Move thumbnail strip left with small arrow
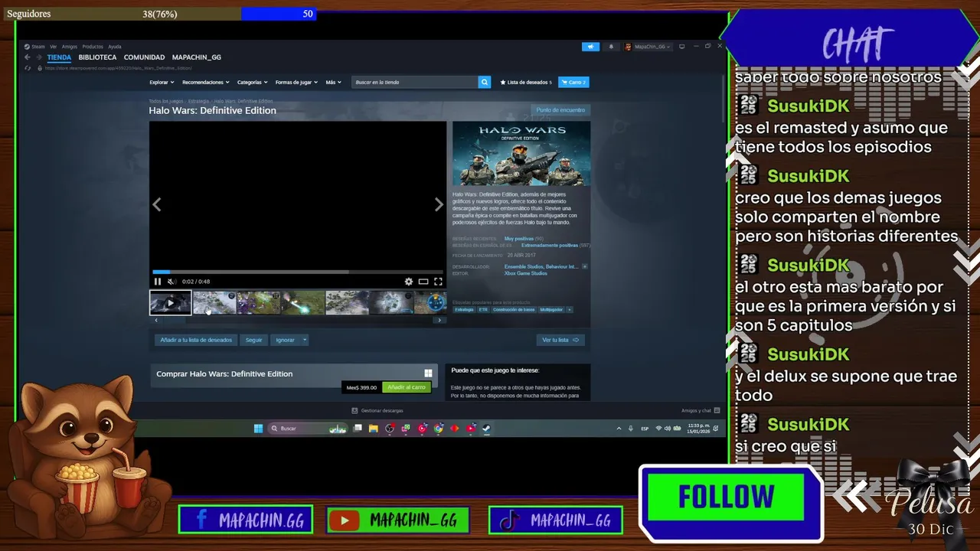 [x=156, y=320]
